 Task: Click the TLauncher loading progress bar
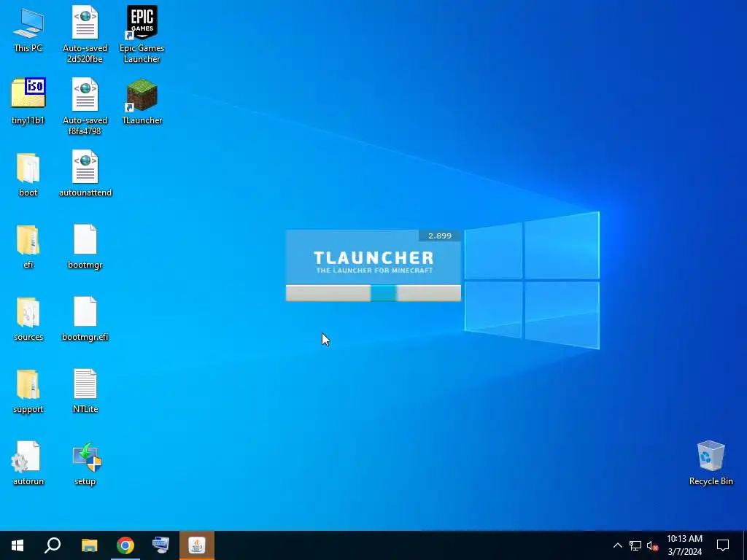pos(373,293)
